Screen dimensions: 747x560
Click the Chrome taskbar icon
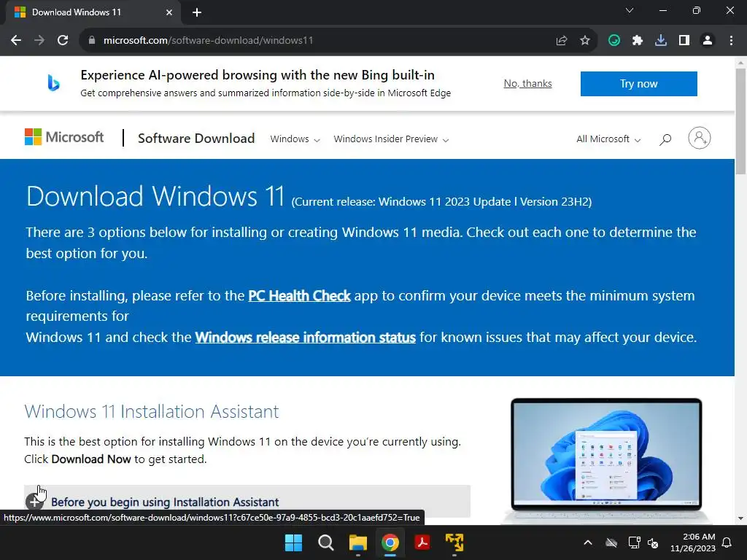390,542
